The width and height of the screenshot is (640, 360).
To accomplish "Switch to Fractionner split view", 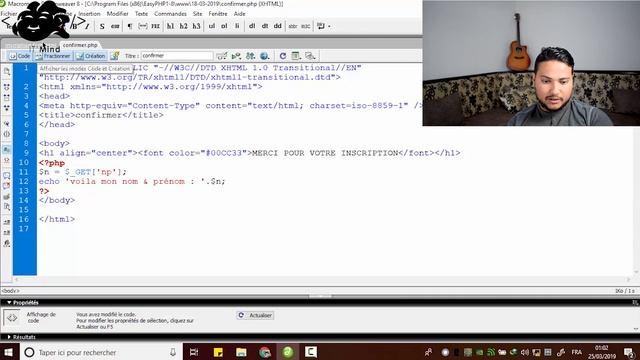I will click(x=53, y=56).
